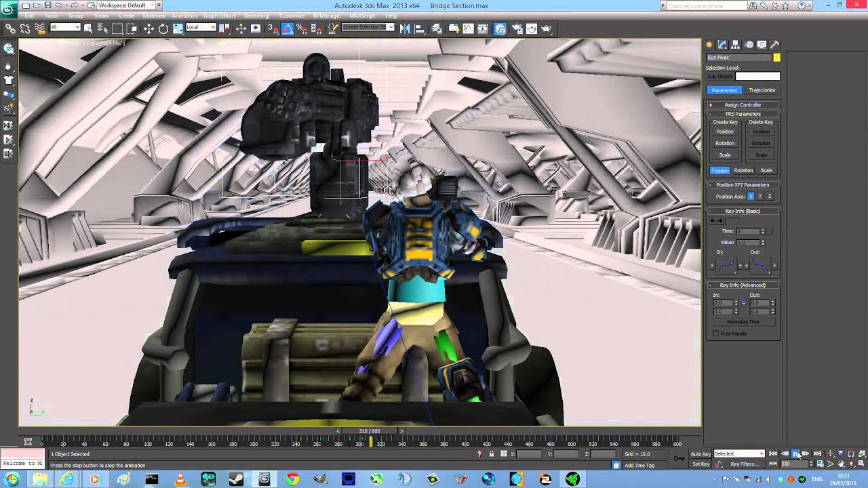This screenshot has height=488, width=868.
Task: Switch to the Create command panel tab
Action: pyautogui.click(x=709, y=45)
